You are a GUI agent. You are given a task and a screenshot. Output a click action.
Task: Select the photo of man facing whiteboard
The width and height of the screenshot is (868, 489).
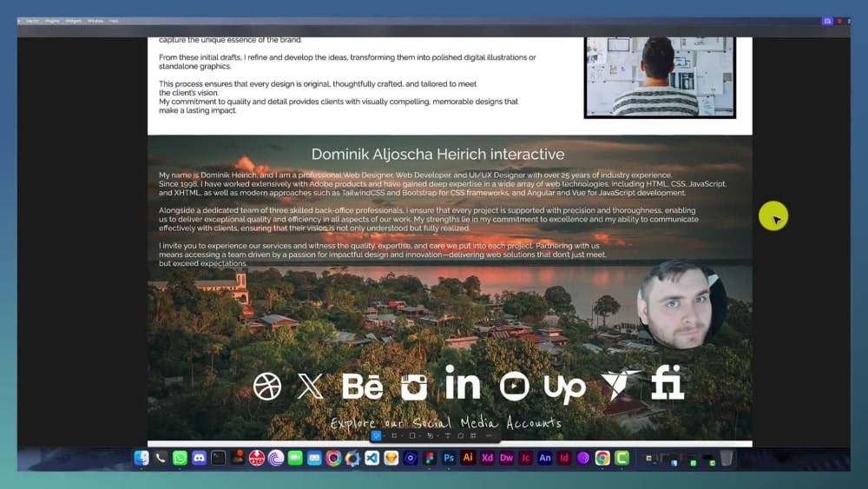click(x=660, y=77)
